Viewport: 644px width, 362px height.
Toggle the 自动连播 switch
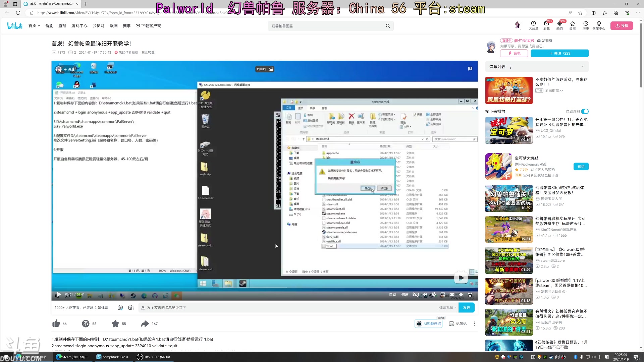(585, 111)
